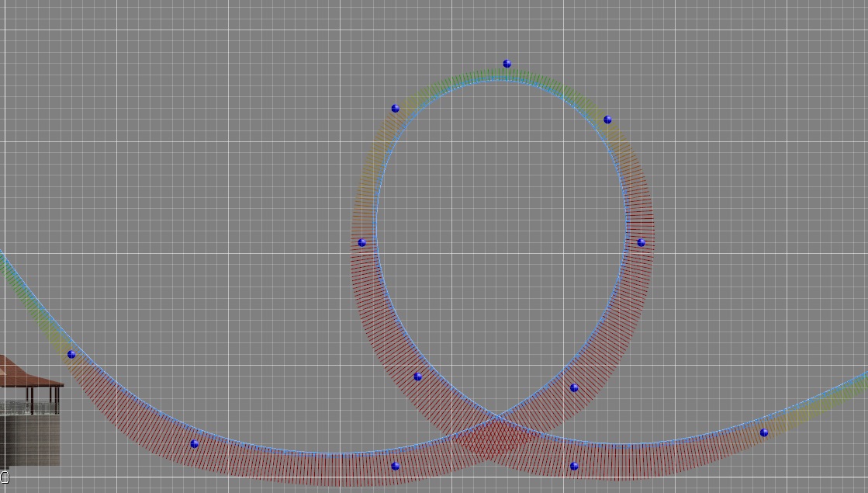868x493 pixels.
Task: Select the lower-left control point inside the loop
Action: (x=417, y=377)
